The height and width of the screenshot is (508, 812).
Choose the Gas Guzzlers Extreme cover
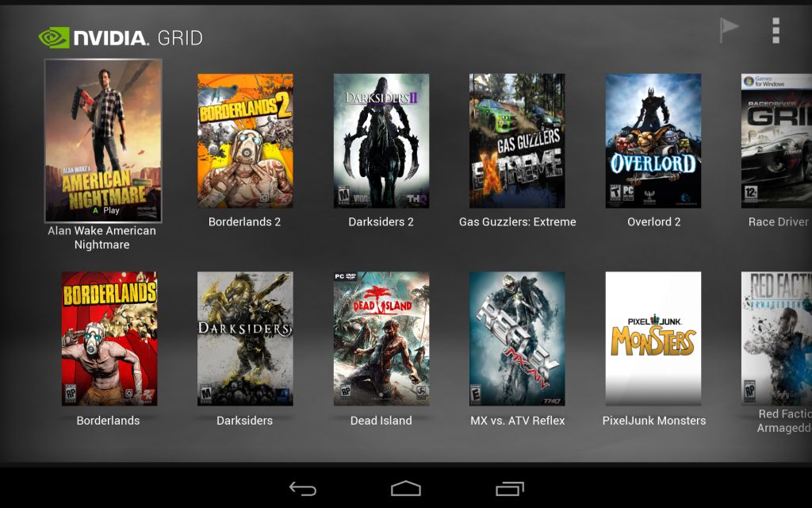pyautogui.click(x=517, y=140)
